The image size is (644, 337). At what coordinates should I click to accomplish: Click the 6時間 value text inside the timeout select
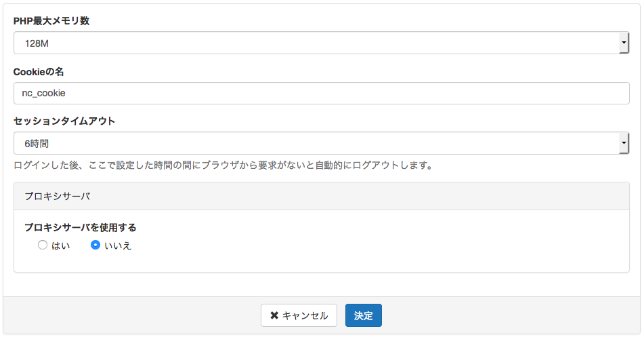click(x=37, y=144)
